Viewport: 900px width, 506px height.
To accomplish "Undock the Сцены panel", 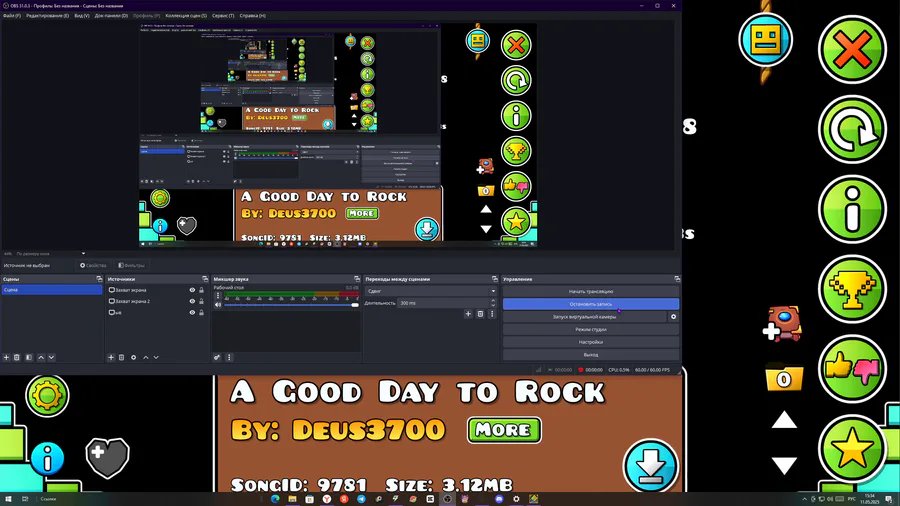I will (99, 279).
